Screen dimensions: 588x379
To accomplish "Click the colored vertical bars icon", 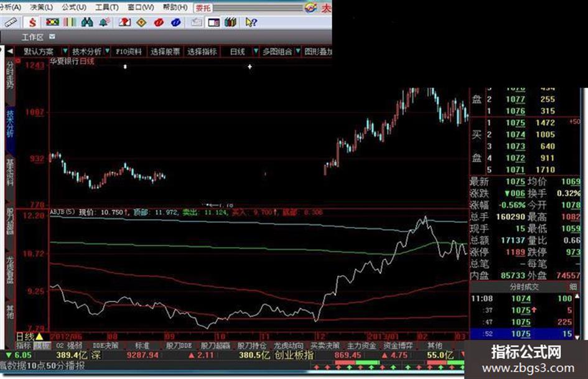I will click(x=70, y=22).
